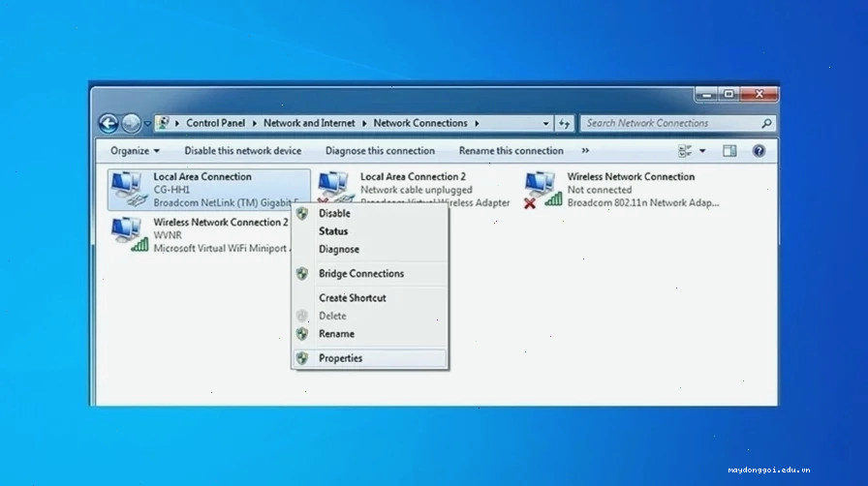Expand the Organize dropdown menu
The image size is (868, 486).
coord(135,151)
